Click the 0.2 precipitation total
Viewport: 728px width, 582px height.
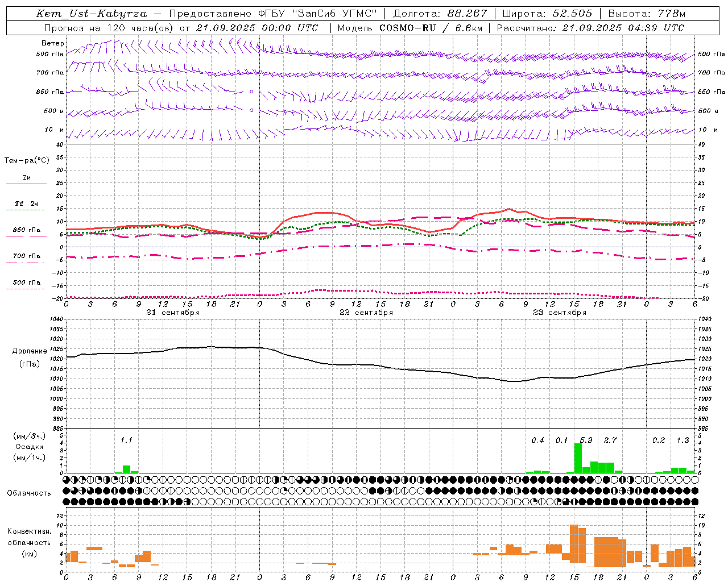coord(659,440)
